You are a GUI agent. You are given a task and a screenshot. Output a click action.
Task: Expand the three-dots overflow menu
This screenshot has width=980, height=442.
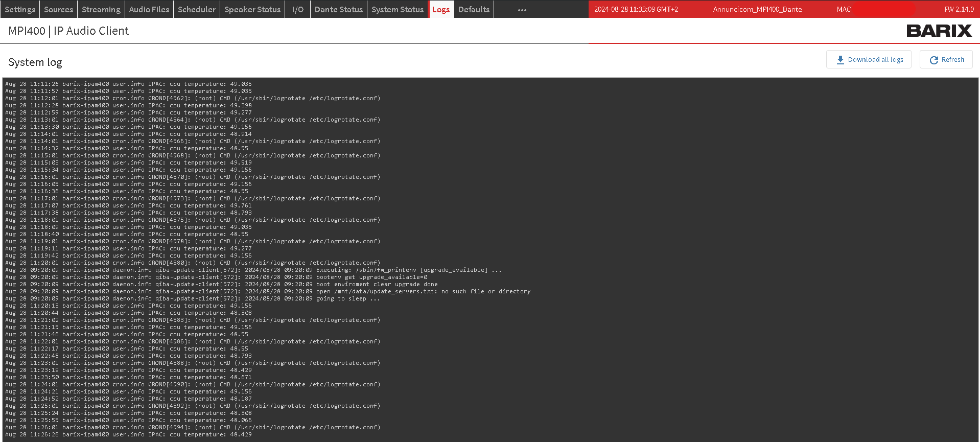pos(522,10)
